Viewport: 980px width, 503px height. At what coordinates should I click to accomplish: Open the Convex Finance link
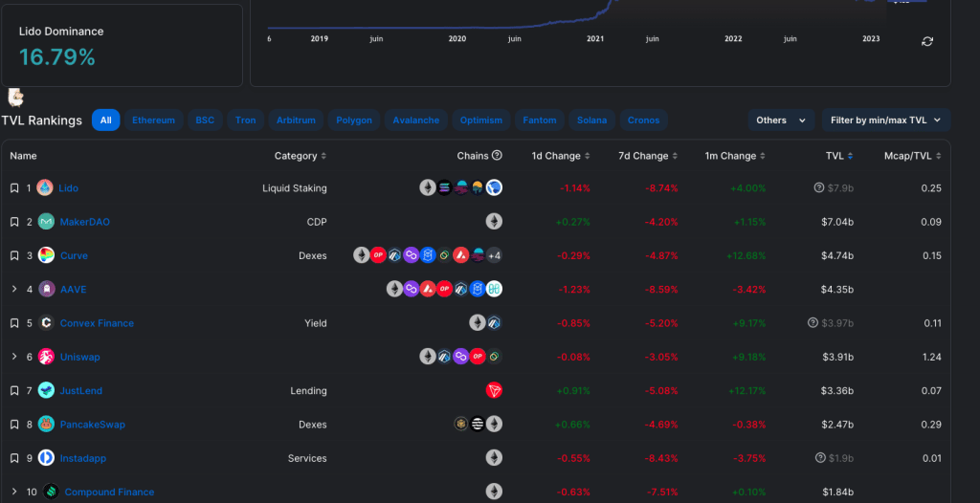[97, 323]
